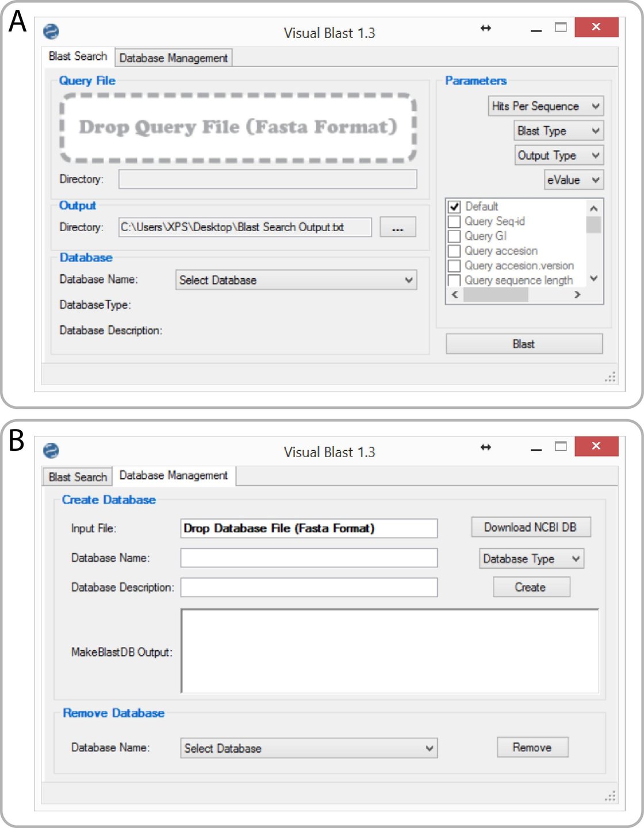Close the panel B Visual Blast window

point(596,446)
